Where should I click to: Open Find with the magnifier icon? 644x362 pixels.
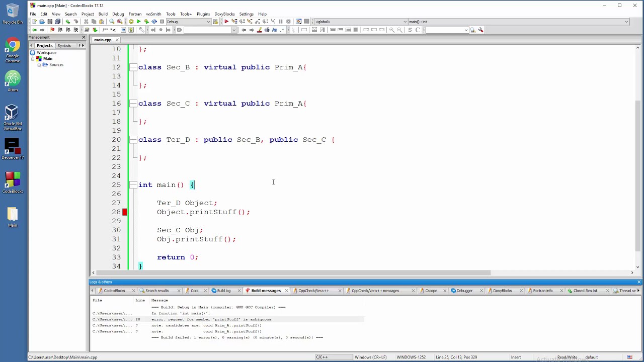coord(112,22)
